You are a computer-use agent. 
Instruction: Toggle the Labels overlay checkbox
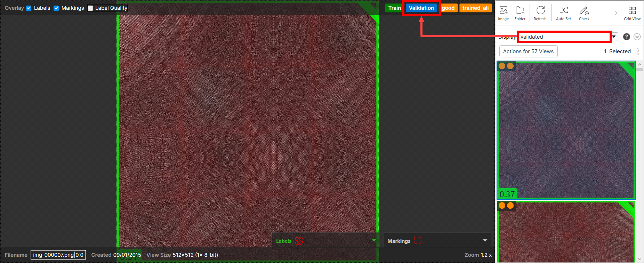[x=29, y=8]
